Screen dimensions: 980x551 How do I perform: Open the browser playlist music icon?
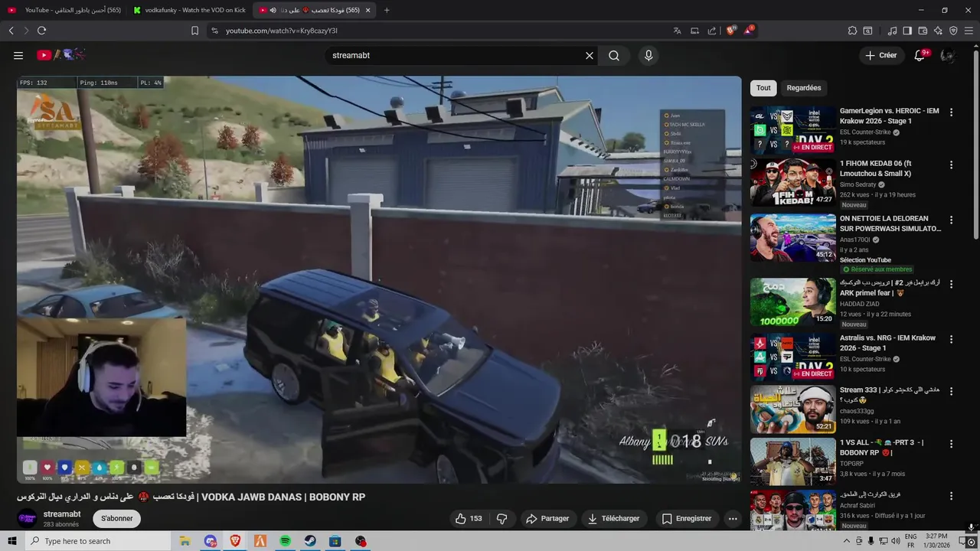[892, 31]
